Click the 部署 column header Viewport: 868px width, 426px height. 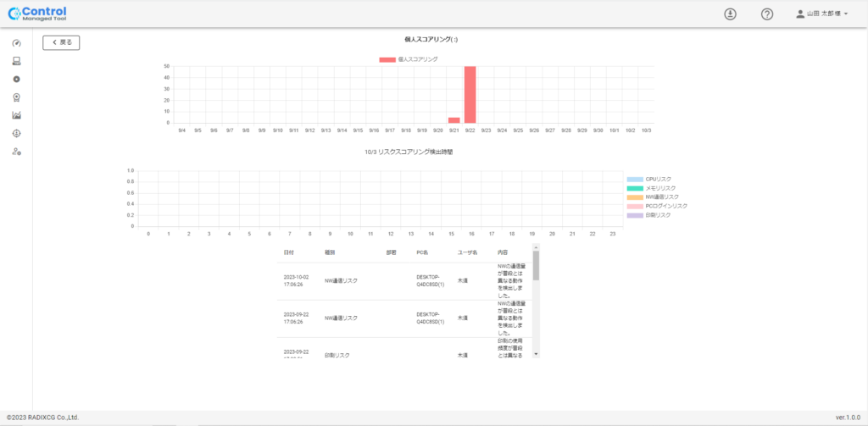[x=391, y=252]
